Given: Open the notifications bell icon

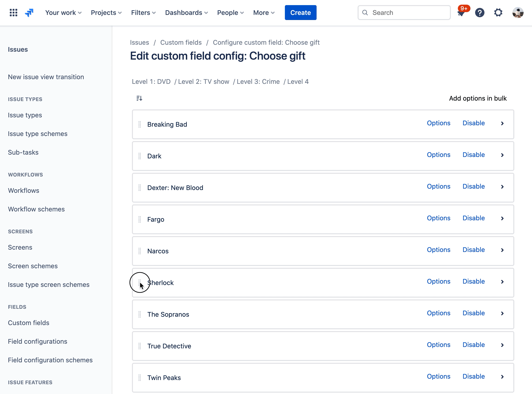Looking at the screenshot, I should [461, 13].
